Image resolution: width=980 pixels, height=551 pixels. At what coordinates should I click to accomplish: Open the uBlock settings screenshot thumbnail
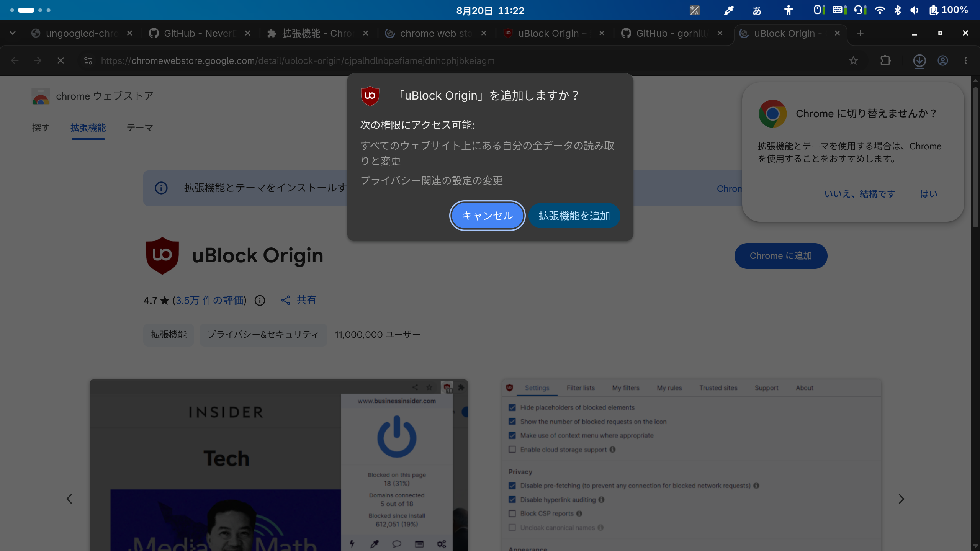click(691, 465)
